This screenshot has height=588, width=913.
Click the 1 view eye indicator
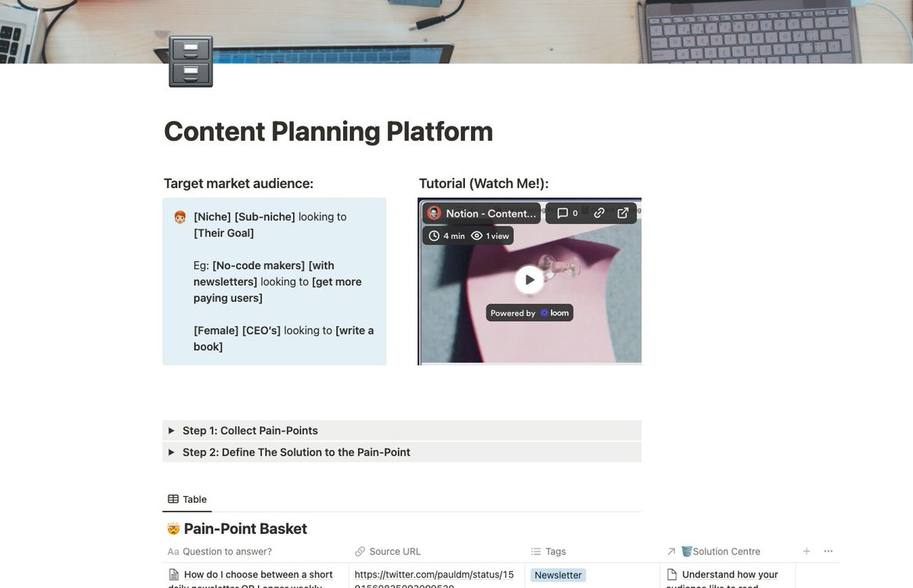click(x=490, y=236)
